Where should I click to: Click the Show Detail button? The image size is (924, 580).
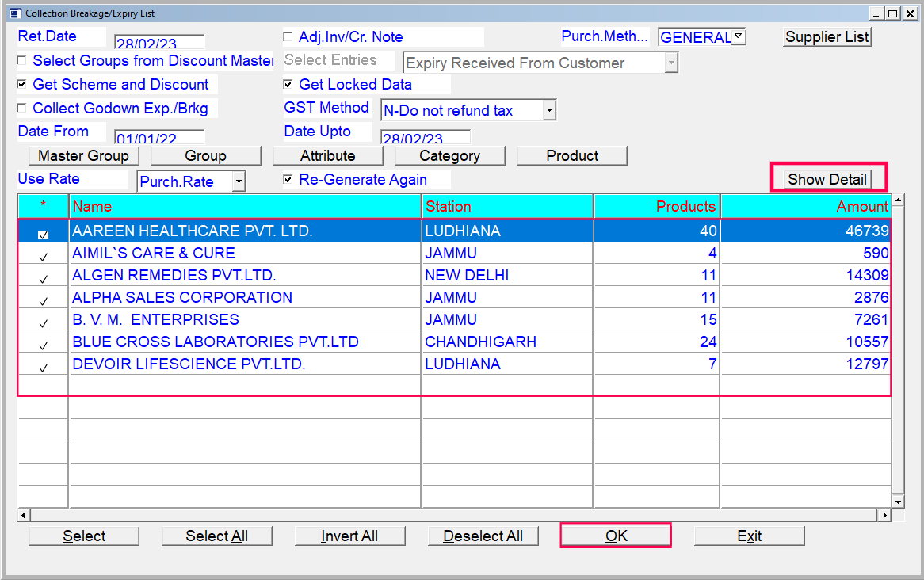click(827, 179)
